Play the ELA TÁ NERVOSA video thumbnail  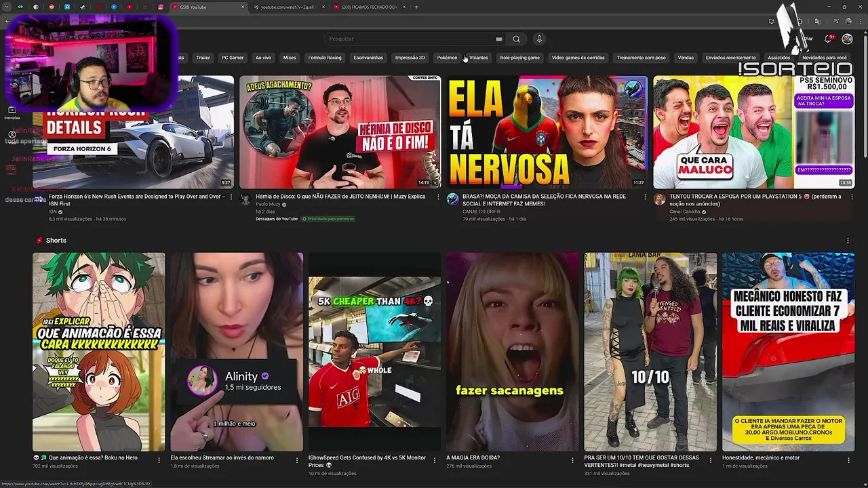[x=546, y=132]
